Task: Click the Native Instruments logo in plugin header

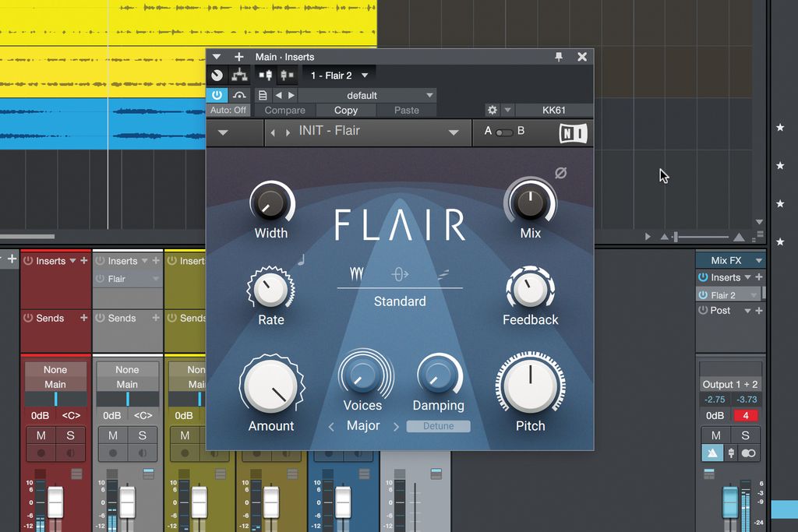Action: 573,133
